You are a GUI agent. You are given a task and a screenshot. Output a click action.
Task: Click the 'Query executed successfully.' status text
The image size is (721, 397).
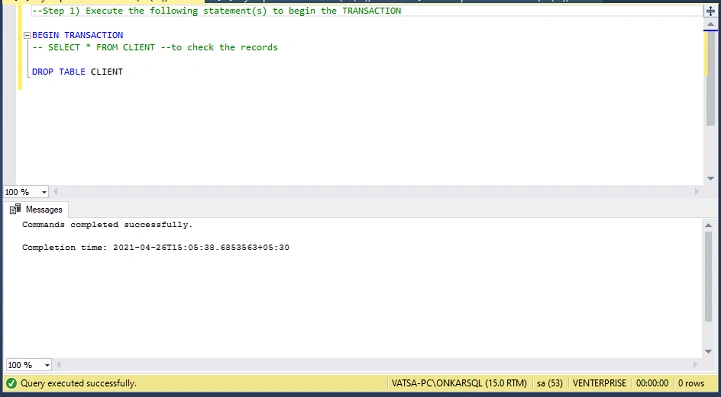78,383
